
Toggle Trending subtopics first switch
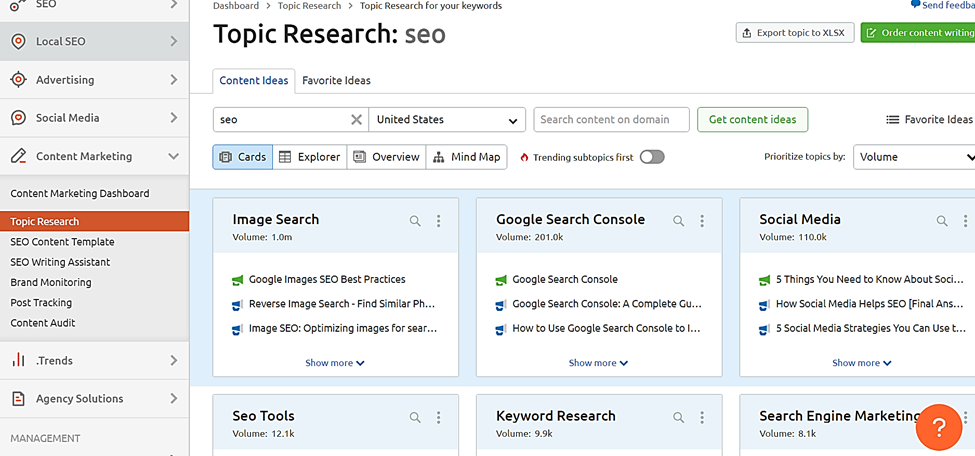(x=652, y=157)
